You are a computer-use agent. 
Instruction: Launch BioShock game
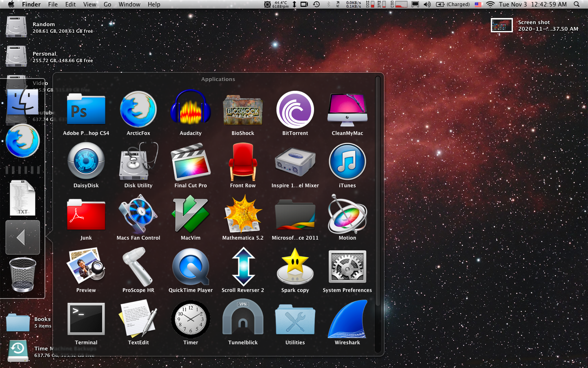[x=243, y=110]
